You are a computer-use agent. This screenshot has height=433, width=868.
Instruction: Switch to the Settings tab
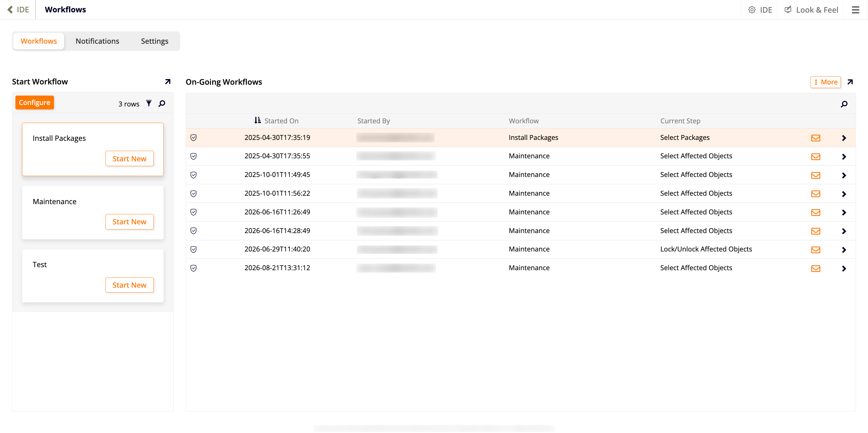pos(155,41)
